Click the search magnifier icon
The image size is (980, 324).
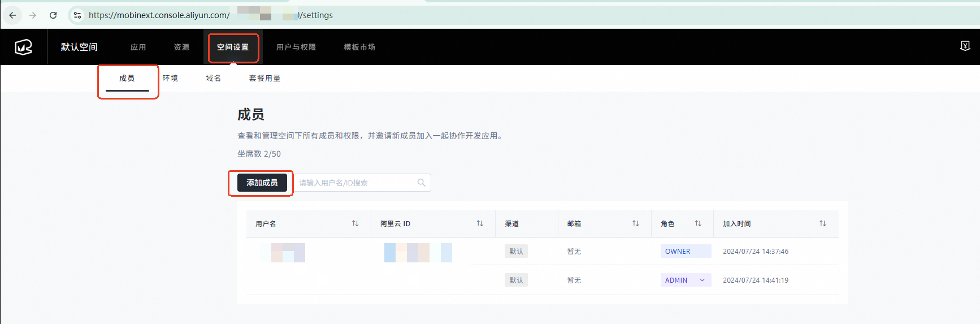click(421, 183)
